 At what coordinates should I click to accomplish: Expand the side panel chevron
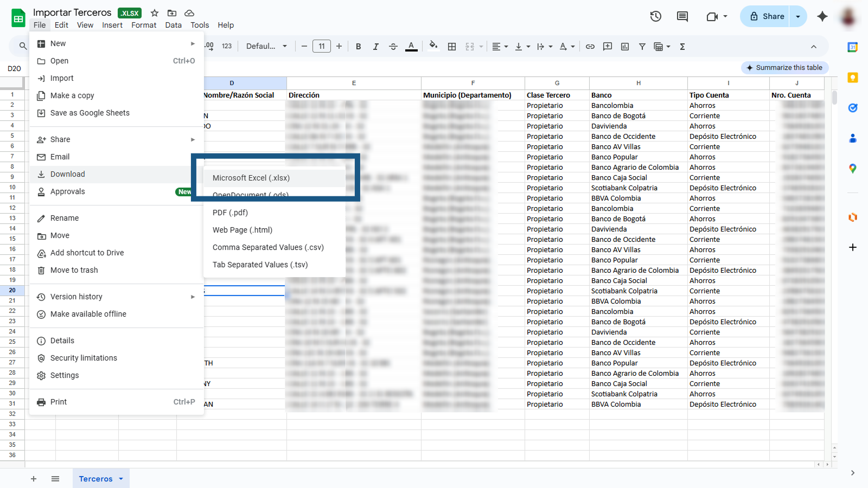coord(853,473)
